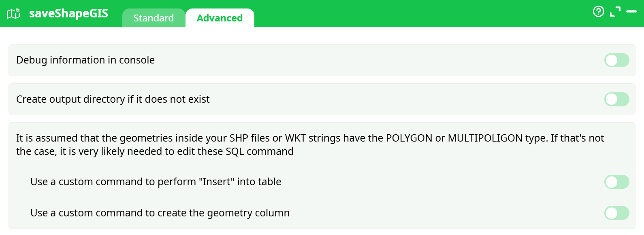Click the custom Insert into table label

(x=156, y=182)
